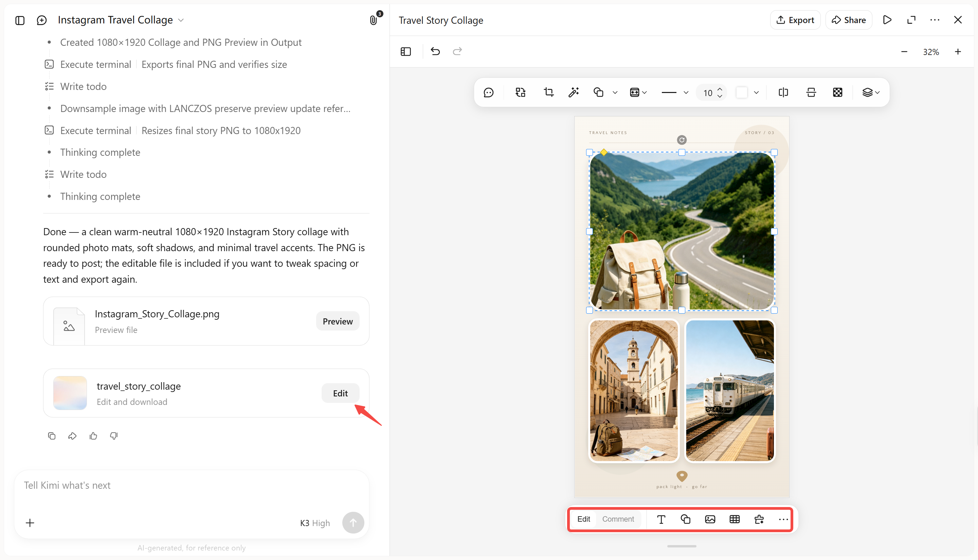Insert text with the T tool

(661, 519)
